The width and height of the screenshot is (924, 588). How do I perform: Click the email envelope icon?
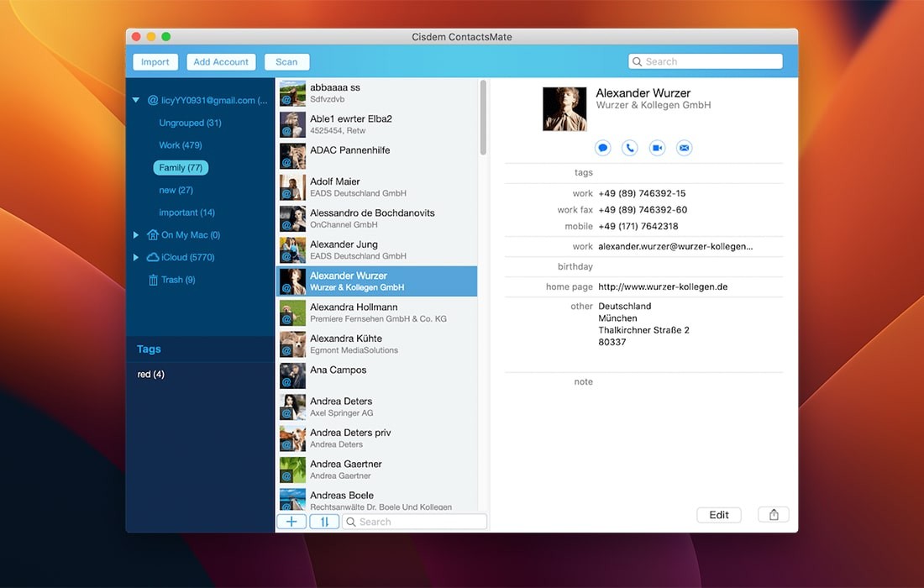[685, 148]
